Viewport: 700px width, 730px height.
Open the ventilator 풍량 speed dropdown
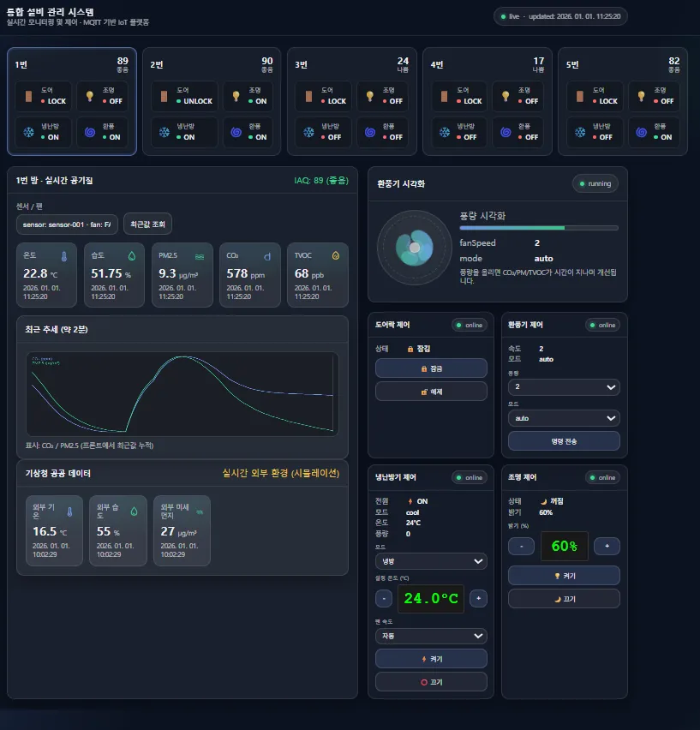coord(563,387)
